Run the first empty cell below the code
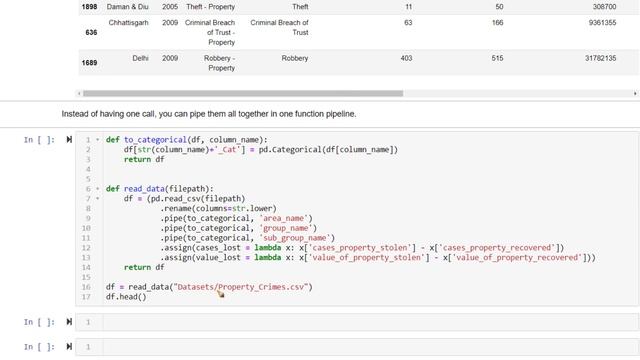This screenshot has width=640, height=360. (x=69, y=322)
